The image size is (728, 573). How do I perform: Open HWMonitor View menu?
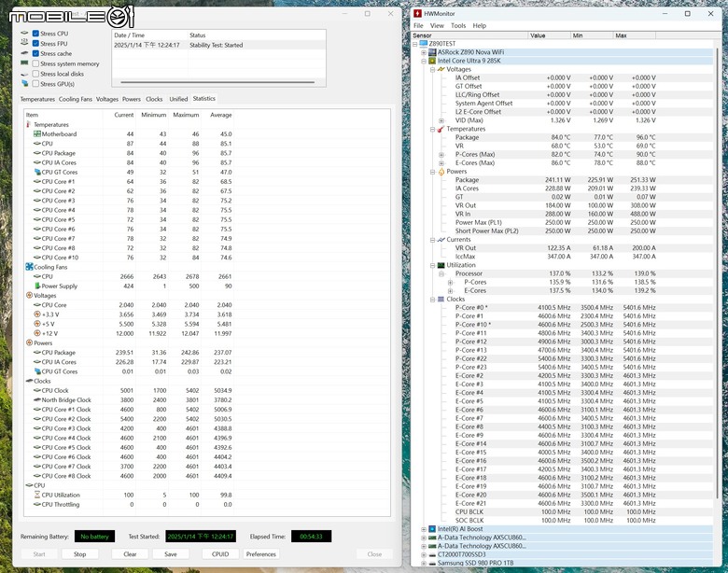437,25
